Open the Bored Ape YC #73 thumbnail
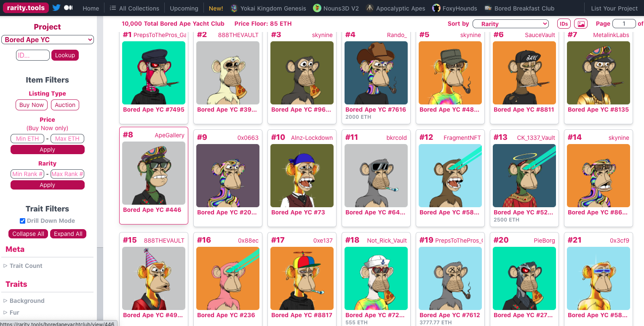This screenshot has height=326, width=644. coord(302,176)
